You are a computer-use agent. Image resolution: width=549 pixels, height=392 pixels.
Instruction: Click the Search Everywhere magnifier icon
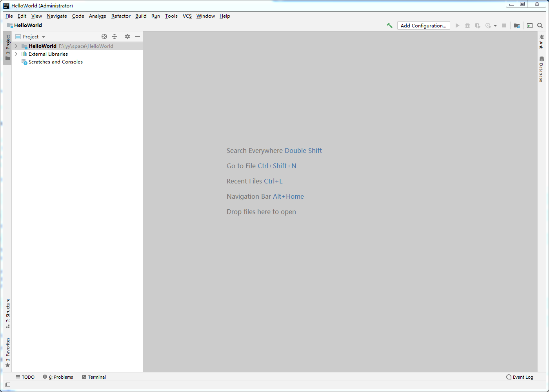(x=540, y=25)
